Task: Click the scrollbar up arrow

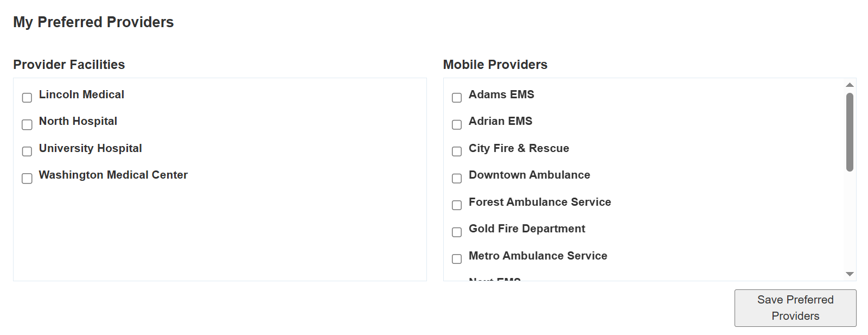Action: click(849, 84)
